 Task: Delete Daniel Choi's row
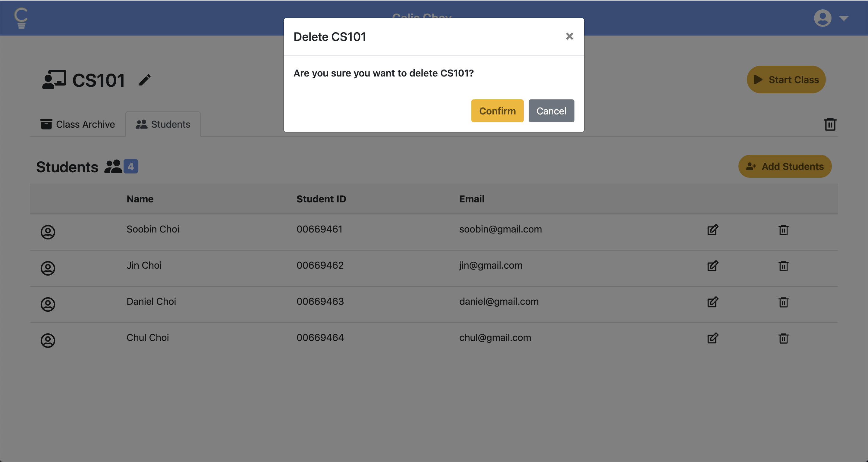(x=783, y=302)
